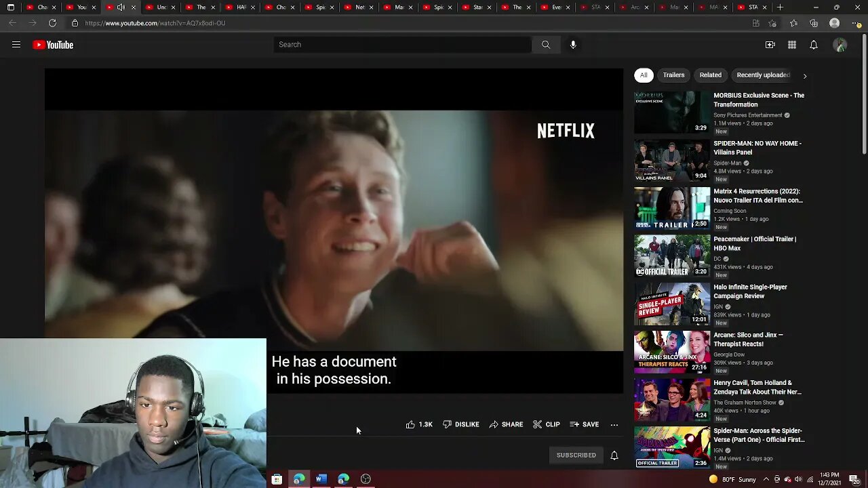Screen dimensions: 868x488
Task: Create a Clip of the video
Action: 547,424
